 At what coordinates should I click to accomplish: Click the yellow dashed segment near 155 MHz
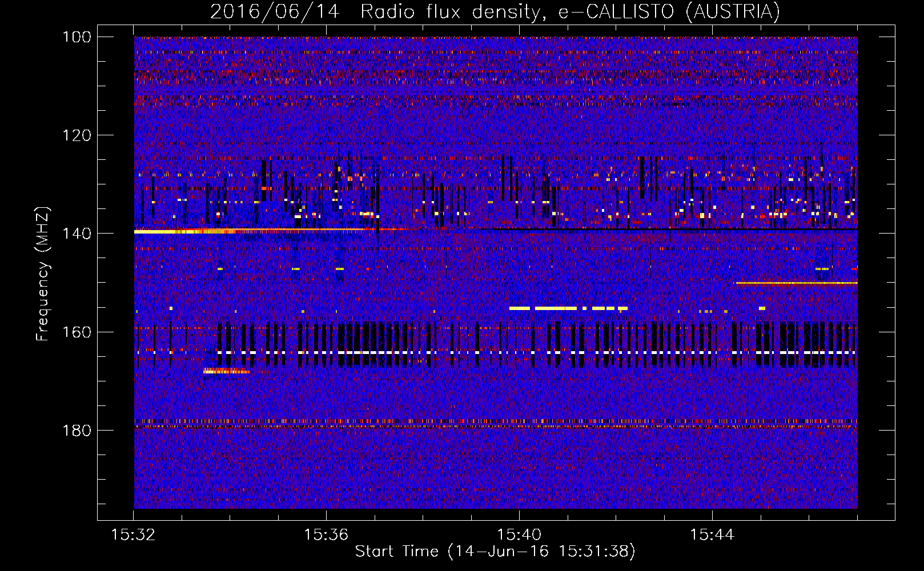[568, 308]
